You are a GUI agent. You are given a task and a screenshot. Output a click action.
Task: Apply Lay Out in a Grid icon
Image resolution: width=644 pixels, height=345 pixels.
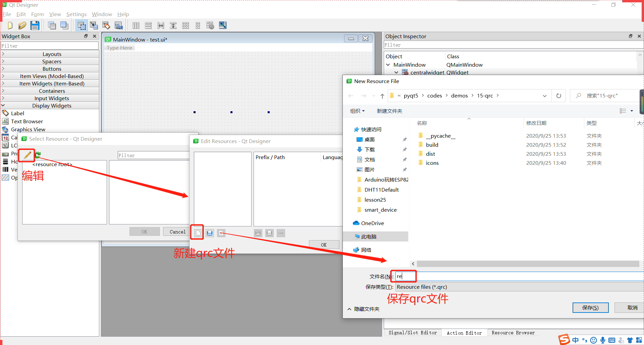185,25
